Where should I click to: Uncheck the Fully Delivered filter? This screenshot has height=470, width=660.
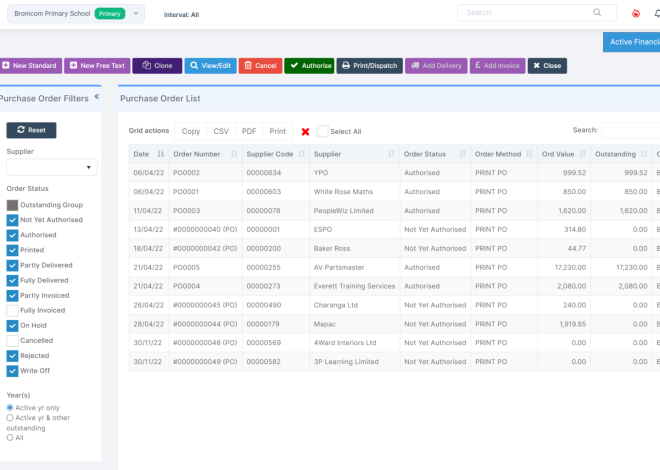[x=12, y=280]
